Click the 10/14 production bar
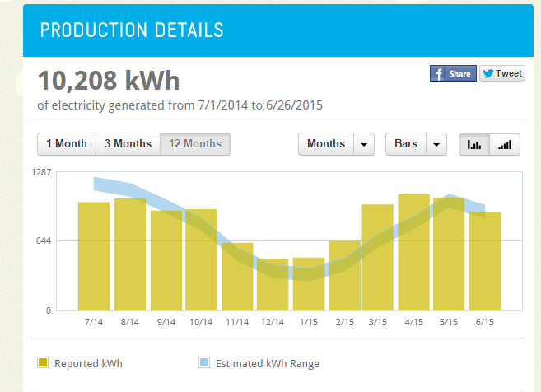541x392 pixels. [202, 259]
